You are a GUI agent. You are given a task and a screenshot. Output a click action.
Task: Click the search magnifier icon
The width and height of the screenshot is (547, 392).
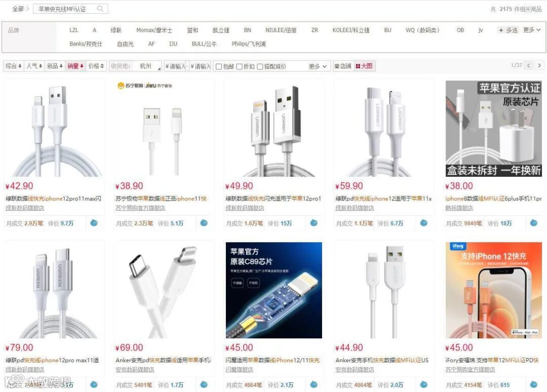point(100,9)
